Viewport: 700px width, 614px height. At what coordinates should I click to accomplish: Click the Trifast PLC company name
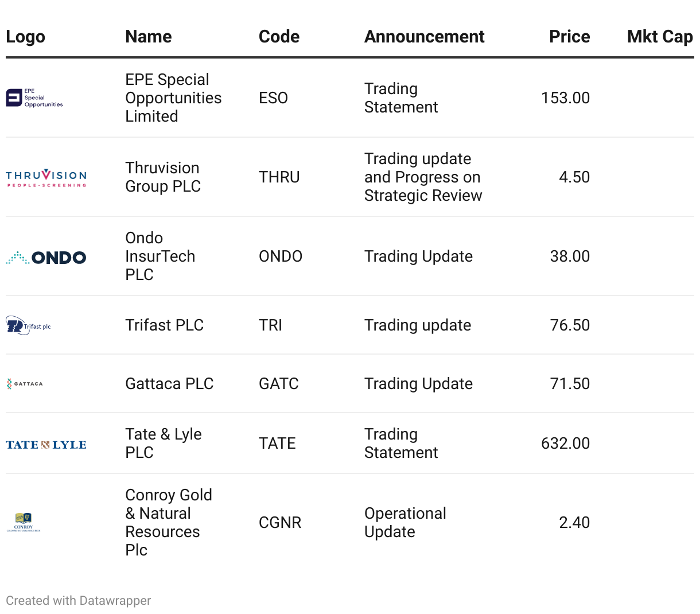point(165,325)
